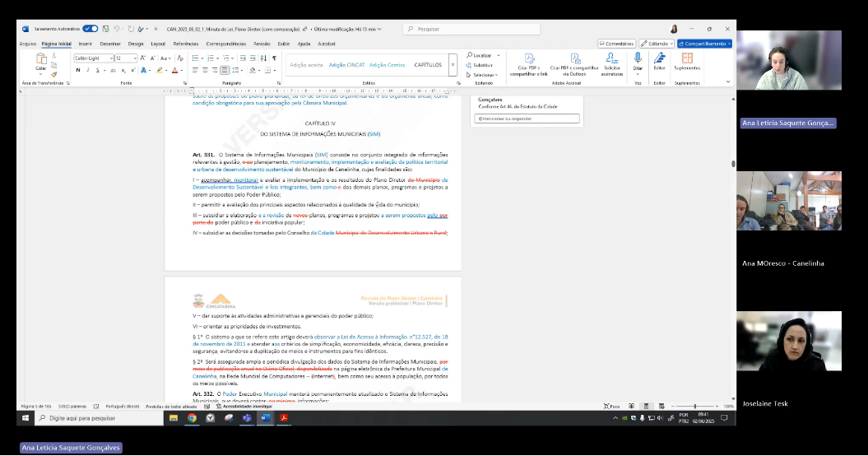Switch to the Inserir tab

pyautogui.click(x=86, y=44)
